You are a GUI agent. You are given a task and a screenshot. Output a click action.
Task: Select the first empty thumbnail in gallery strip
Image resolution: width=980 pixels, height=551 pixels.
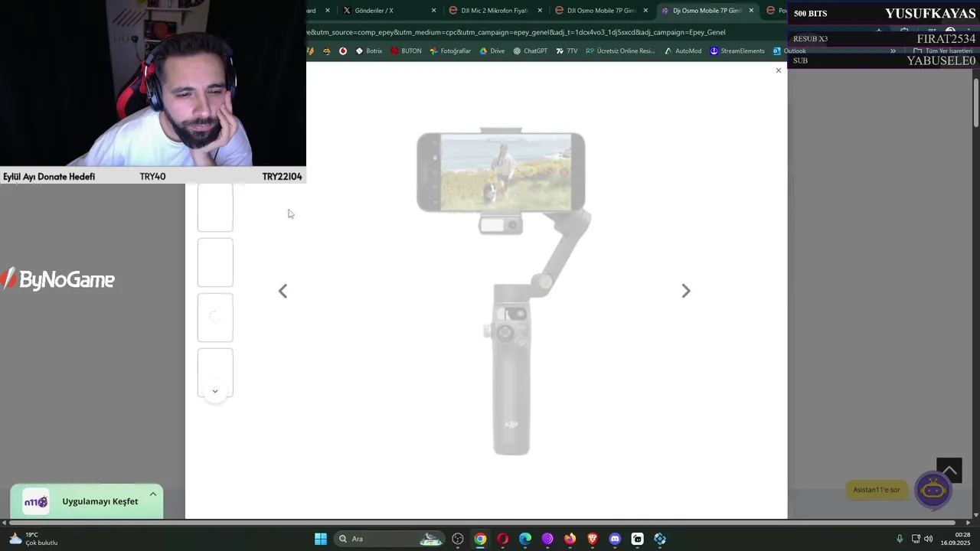click(215, 207)
